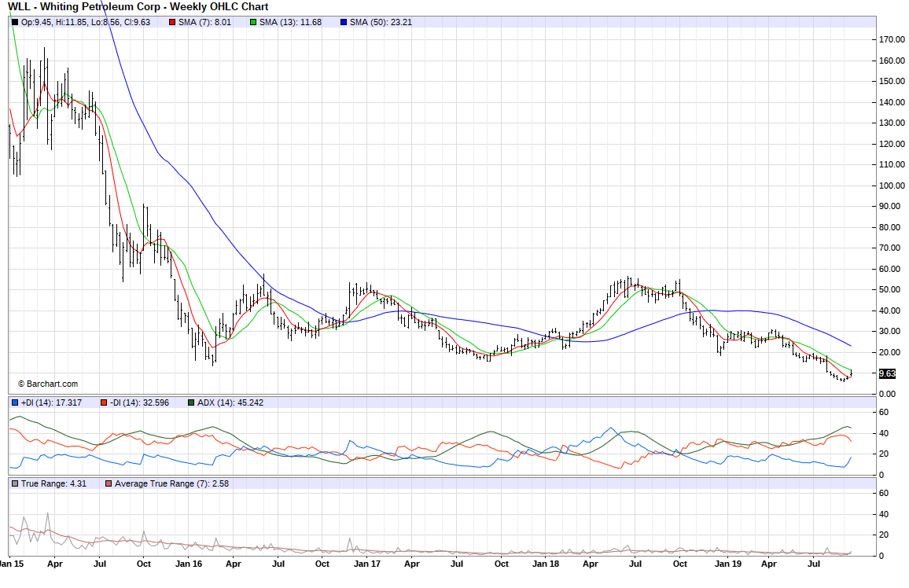This screenshot has height=588, width=909.
Task: Click the 150.00 price axis label
Action: (x=892, y=81)
